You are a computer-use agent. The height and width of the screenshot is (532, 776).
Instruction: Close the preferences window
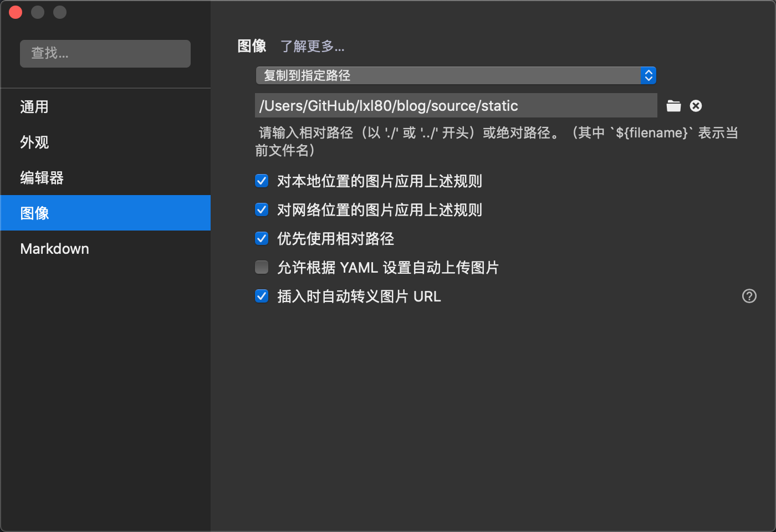coord(16,12)
